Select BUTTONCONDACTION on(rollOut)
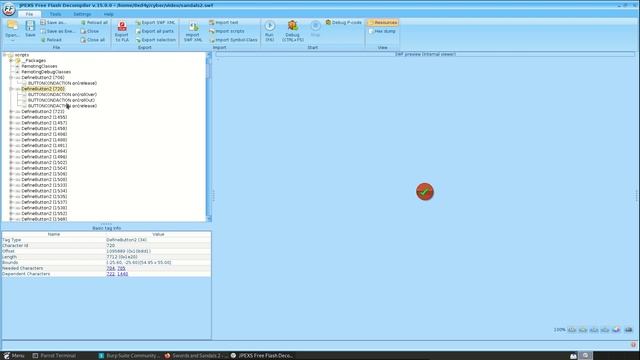640x360 pixels. point(61,100)
